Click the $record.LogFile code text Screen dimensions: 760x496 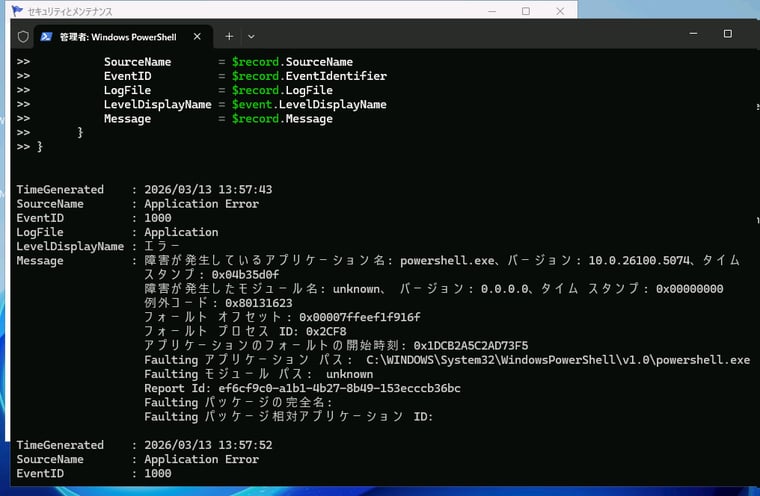pos(282,90)
